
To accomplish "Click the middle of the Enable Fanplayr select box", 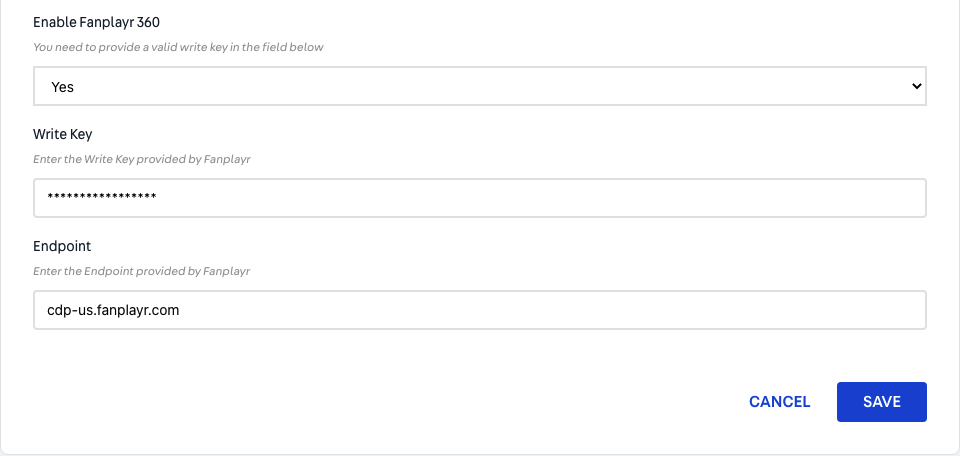I will point(479,86).
